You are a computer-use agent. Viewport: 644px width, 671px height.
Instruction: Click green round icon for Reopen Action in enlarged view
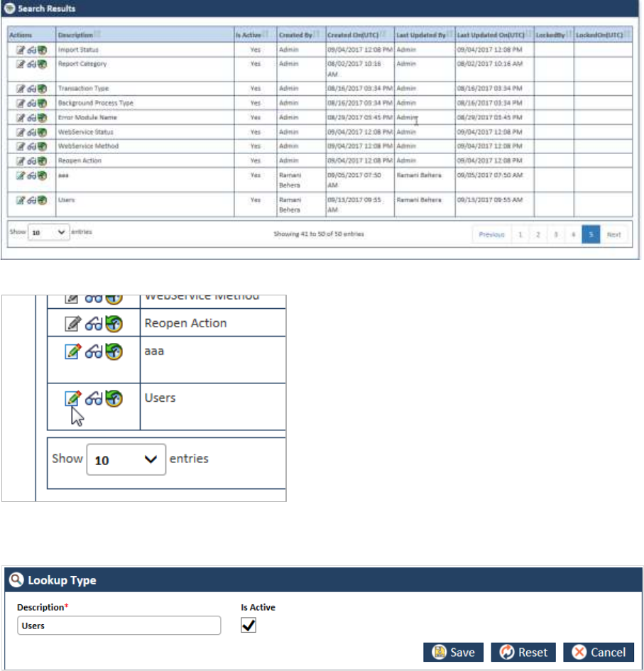click(x=114, y=324)
